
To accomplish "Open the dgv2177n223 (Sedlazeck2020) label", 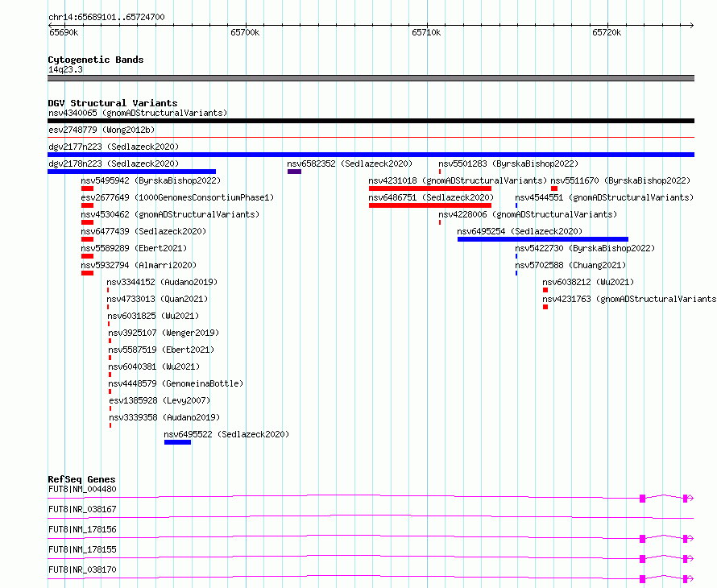I will pyautogui.click(x=114, y=147).
